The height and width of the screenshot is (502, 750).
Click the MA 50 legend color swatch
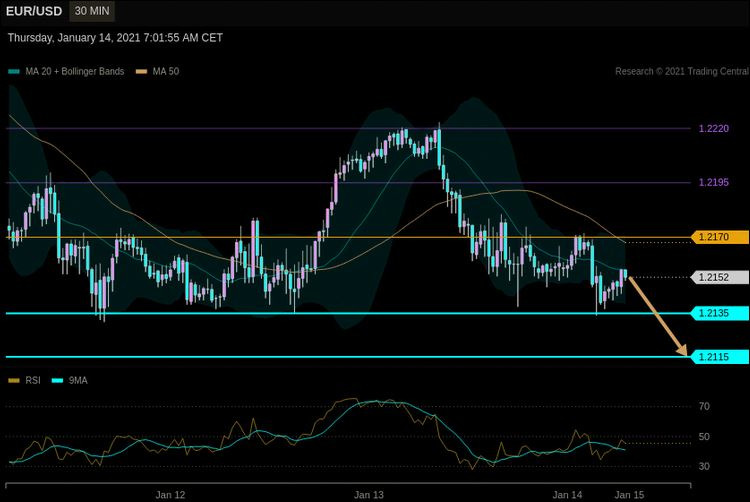[142, 72]
